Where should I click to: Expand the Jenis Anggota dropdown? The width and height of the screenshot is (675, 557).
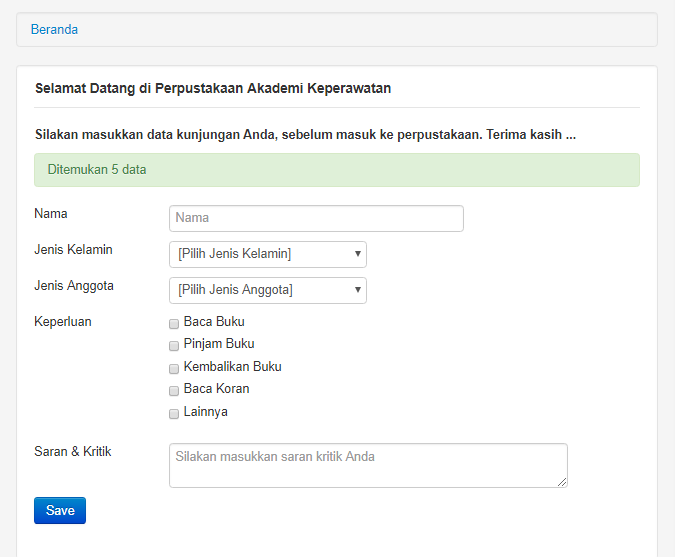(267, 290)
